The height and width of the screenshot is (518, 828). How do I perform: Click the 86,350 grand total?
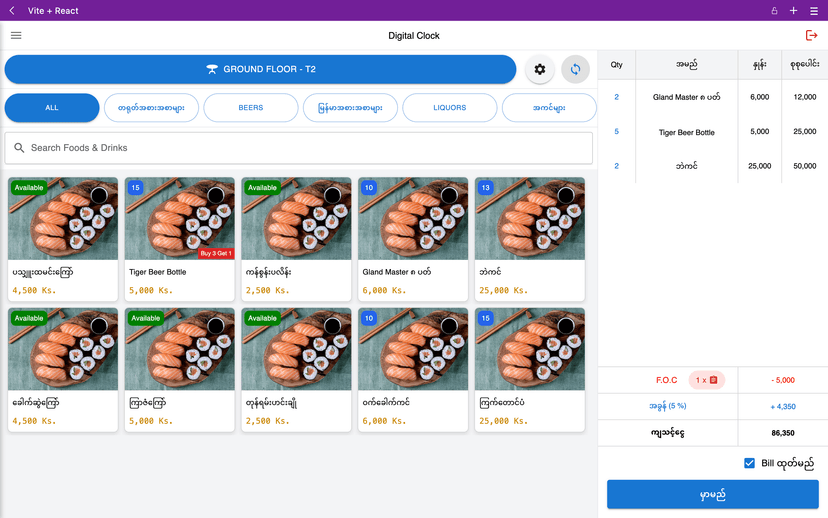[x=783, y=433]
